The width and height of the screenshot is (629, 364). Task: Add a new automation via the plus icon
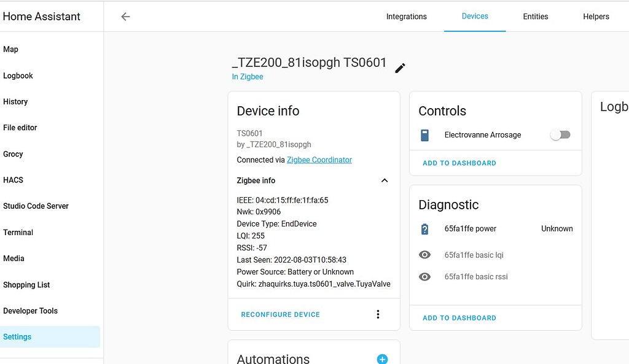tap(382, 358)
